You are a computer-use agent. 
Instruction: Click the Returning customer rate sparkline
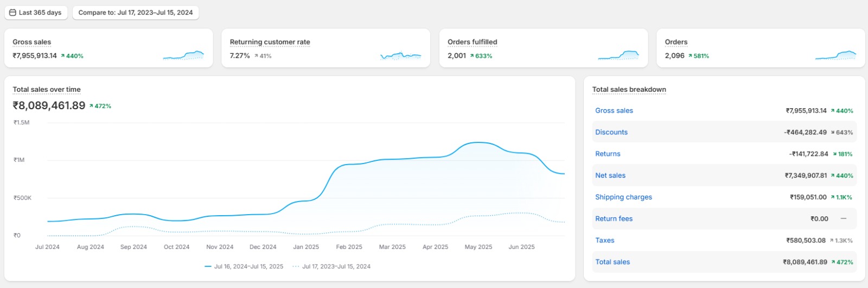pyautogui.click(x=400, y=55)
